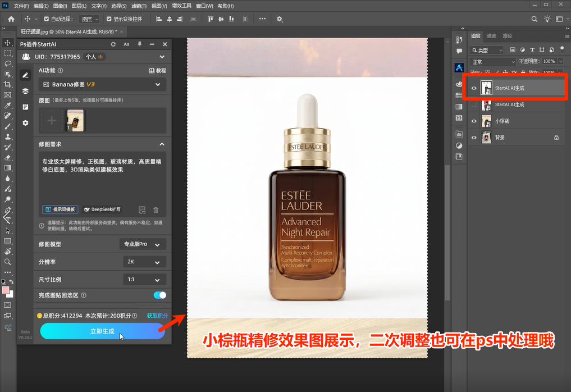Select the Blur tool
571x392 pixels.
tap(7, 179)
